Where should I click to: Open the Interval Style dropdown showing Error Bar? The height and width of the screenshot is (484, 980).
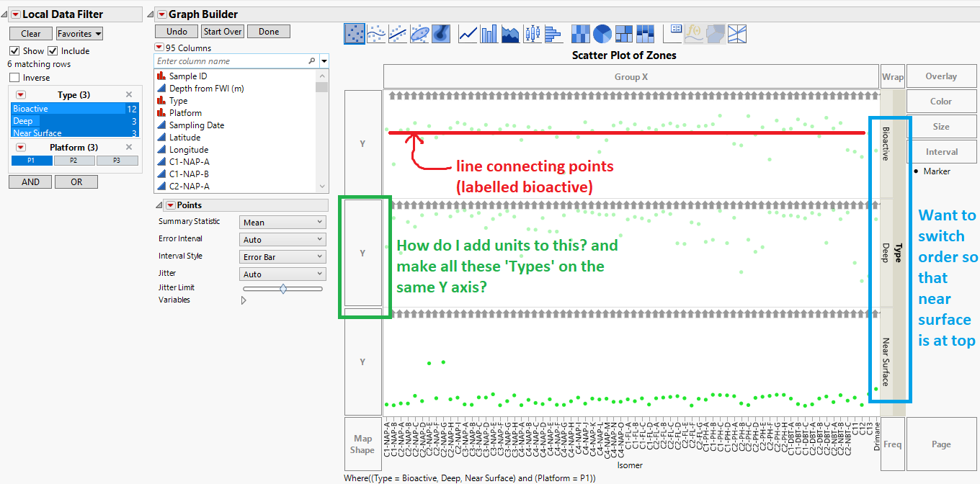click(282, 256)
